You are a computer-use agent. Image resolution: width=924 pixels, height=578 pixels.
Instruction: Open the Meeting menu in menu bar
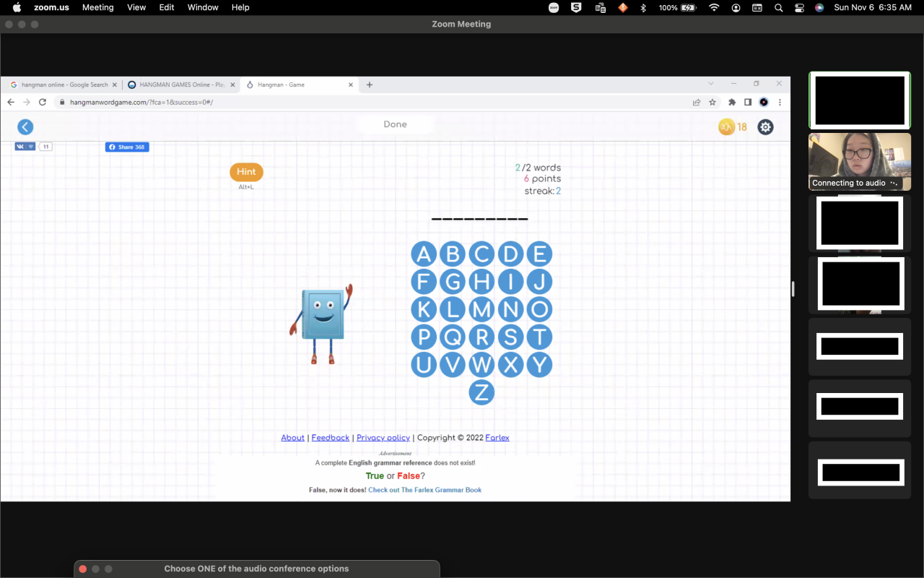[x=97, y=7]
